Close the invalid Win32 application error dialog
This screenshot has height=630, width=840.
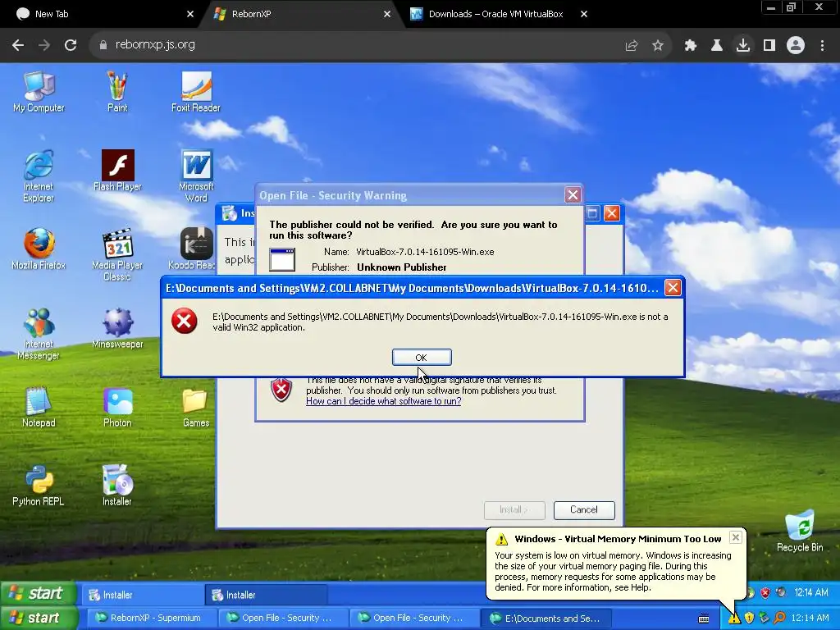tap(673, 288)
